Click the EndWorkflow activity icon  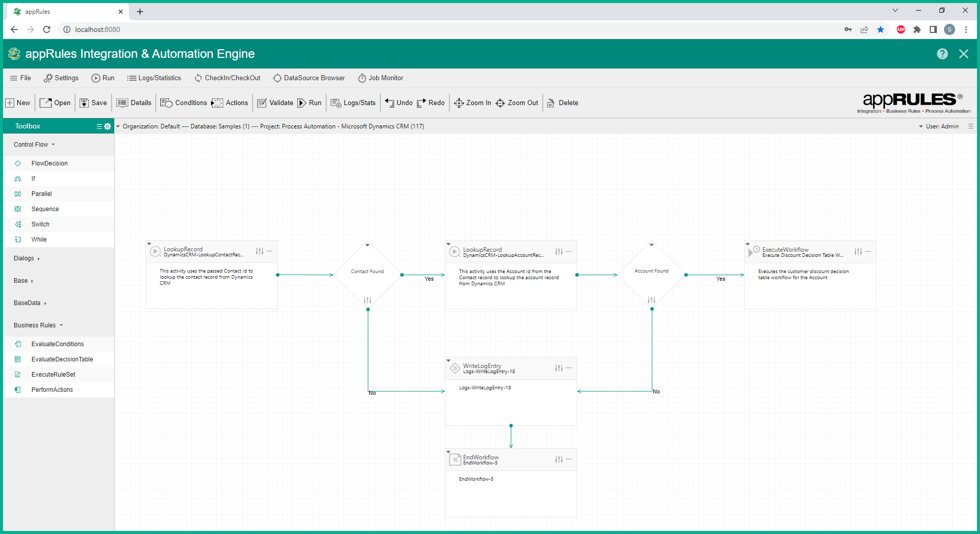click(x=455, y=460)
